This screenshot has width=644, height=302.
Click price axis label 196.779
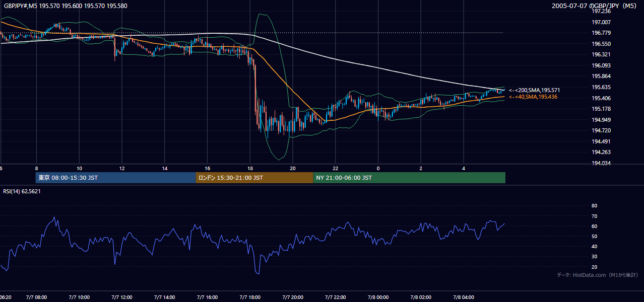602,33
